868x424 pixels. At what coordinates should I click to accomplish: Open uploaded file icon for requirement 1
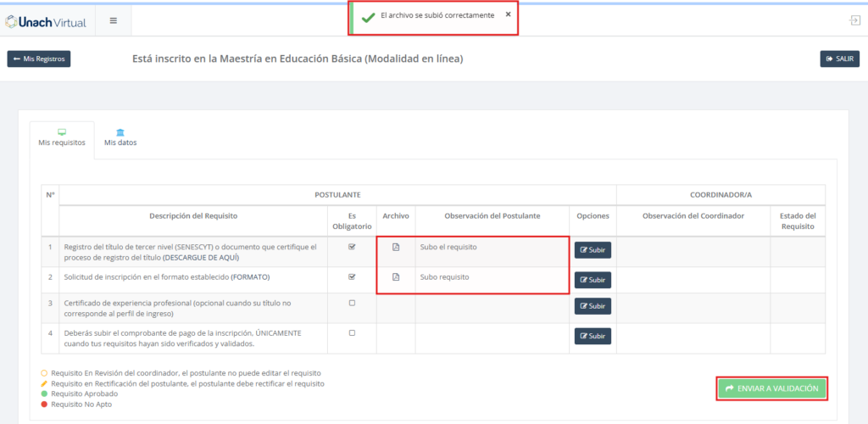[x=395, y=248]
